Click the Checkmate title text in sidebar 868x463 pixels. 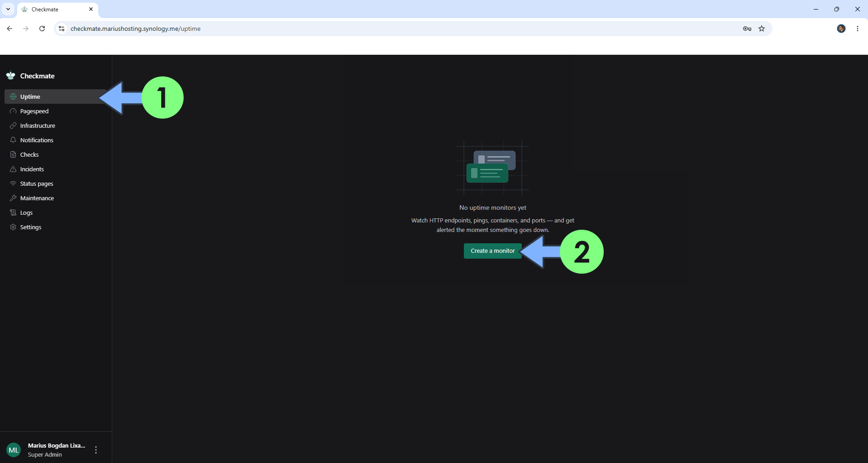(38, 76)
